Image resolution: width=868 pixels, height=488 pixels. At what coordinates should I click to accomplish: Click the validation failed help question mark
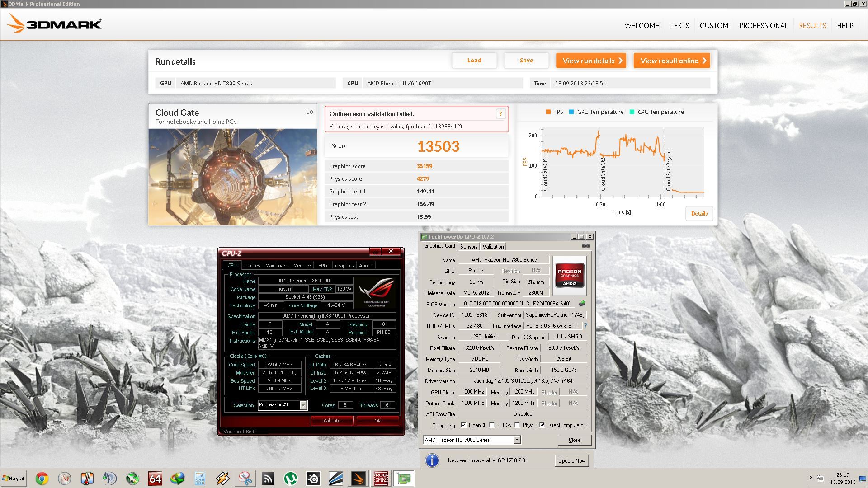(x=500, y=114)
